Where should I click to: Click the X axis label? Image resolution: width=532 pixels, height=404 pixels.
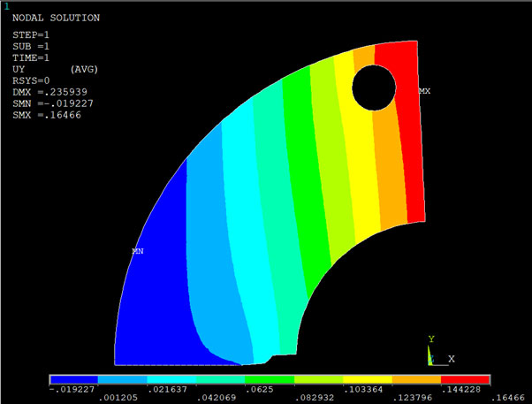[452, 359]
